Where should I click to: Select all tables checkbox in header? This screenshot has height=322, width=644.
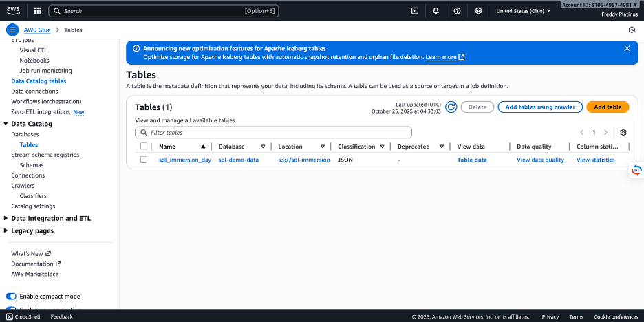[x=144, y=147]
